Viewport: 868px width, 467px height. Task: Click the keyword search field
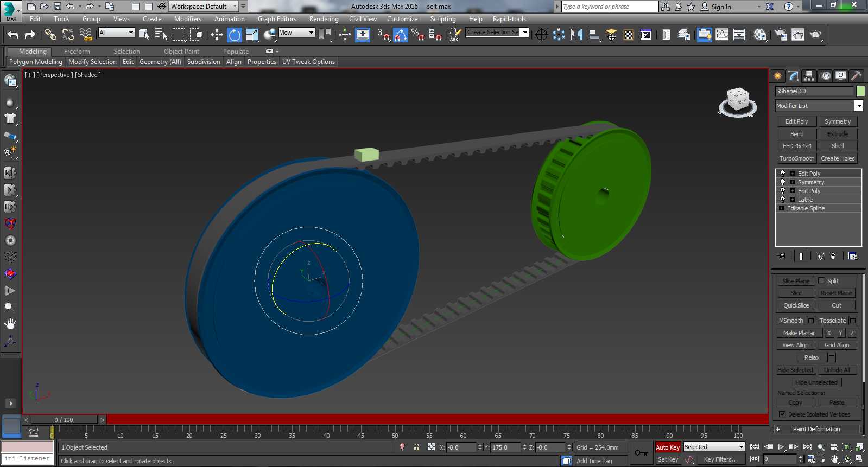[x=610, y=7]
